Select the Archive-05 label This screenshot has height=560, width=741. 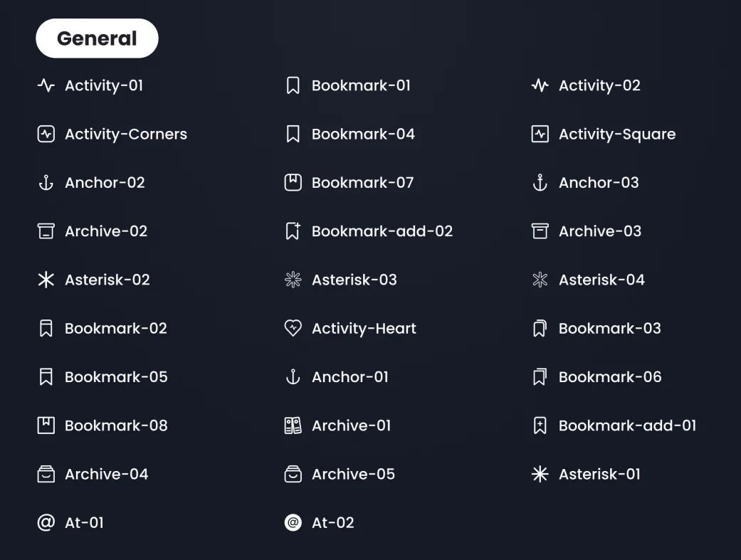pyautogui.click(x=353, y=474)
